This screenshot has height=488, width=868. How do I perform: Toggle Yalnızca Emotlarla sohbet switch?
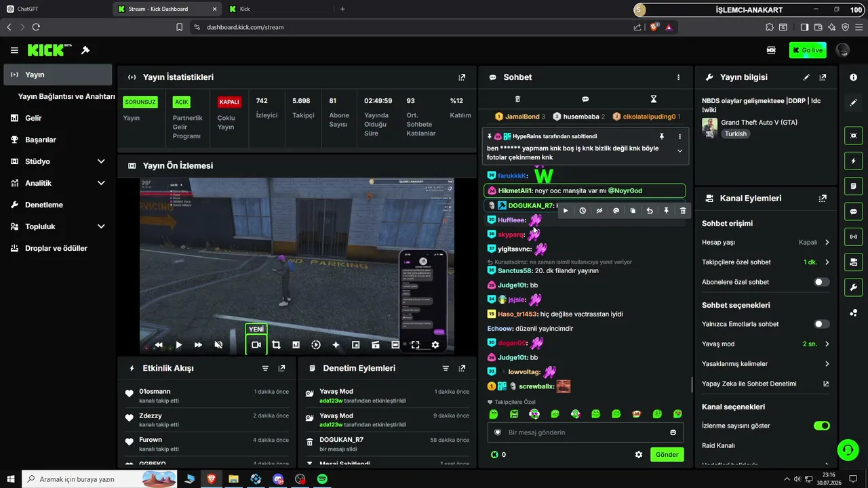[821, 324]
